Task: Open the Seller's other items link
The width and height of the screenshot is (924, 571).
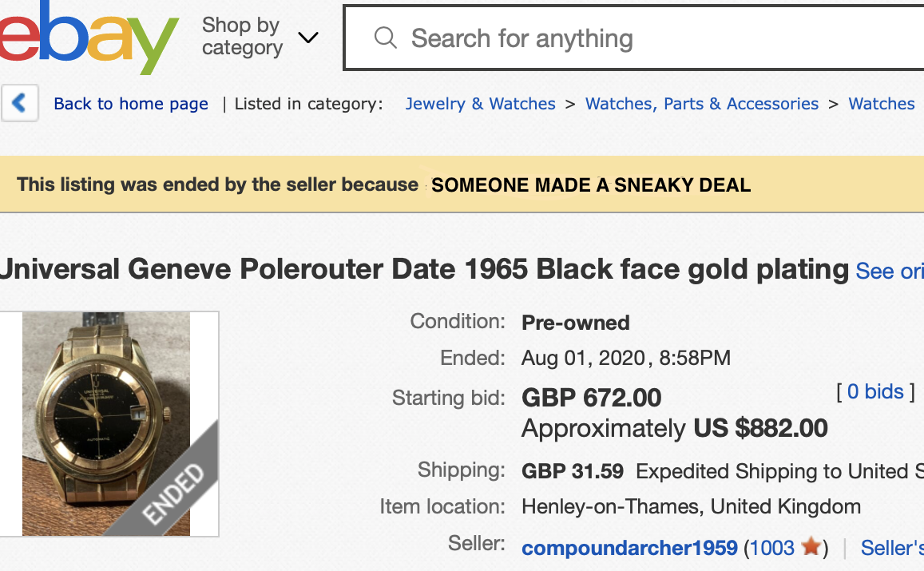Action: click(x=892, y=549)
